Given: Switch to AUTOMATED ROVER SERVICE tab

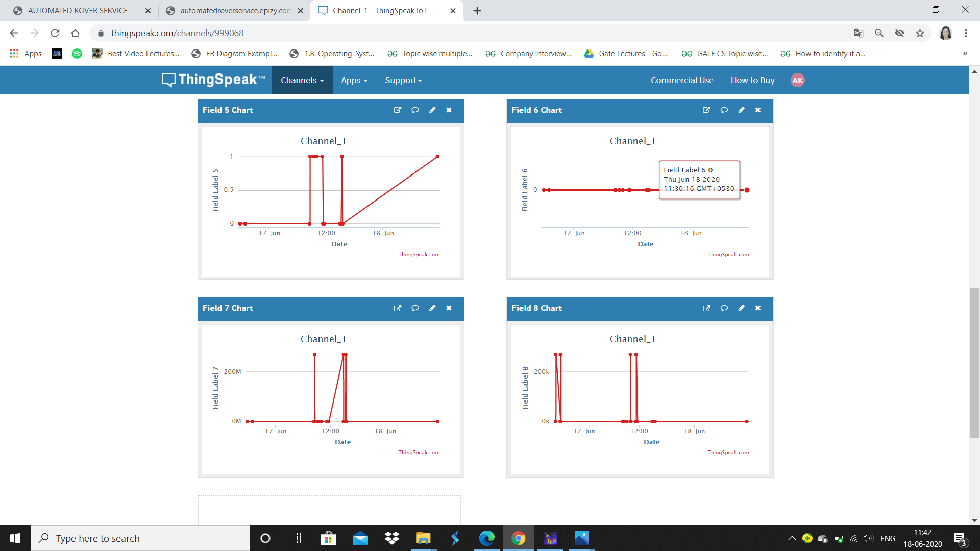Looking at the screenshot, I should click(78, 11).
